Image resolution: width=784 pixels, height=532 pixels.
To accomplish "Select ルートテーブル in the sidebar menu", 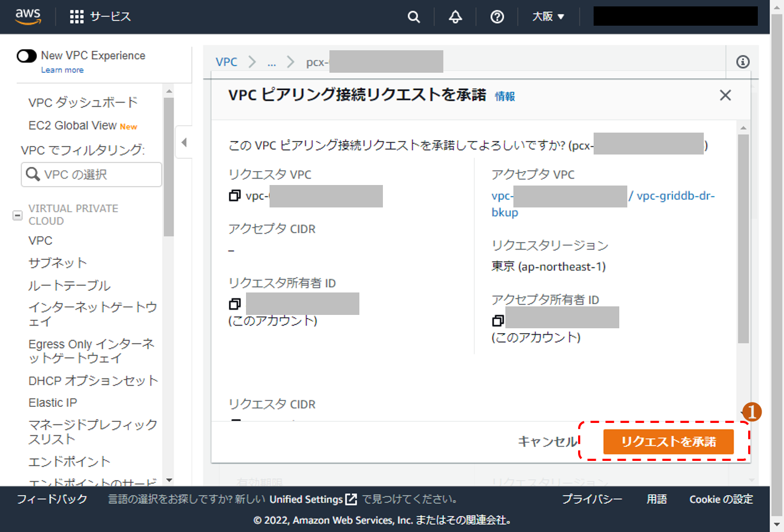I will coord(69,285).
